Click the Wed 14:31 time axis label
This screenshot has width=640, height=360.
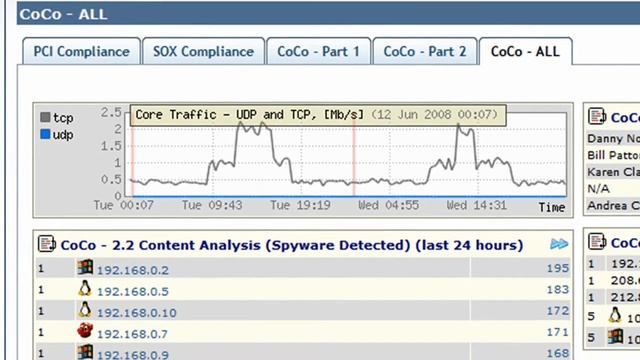tap(476, 205)
